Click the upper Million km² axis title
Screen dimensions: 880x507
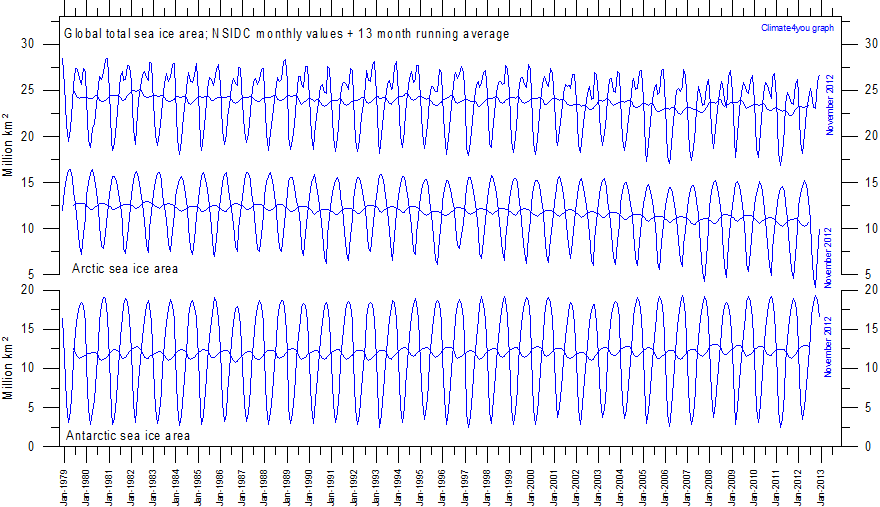(x=8, y=148)
